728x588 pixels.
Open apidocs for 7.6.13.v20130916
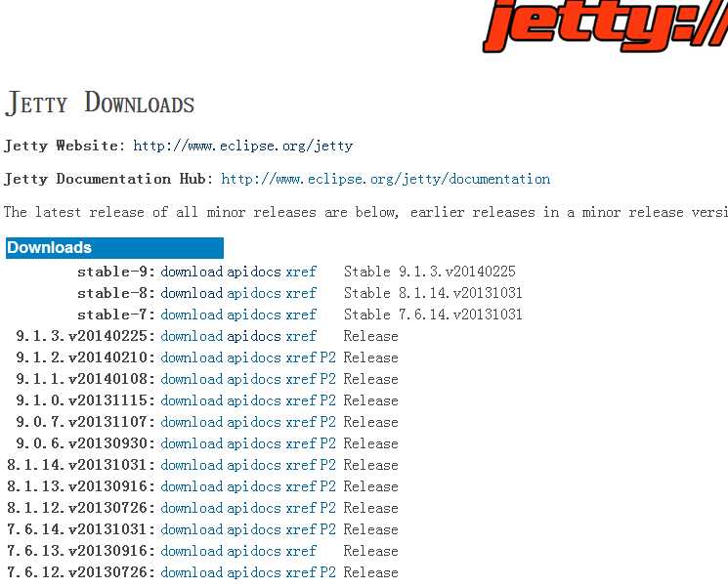(254, 551)
